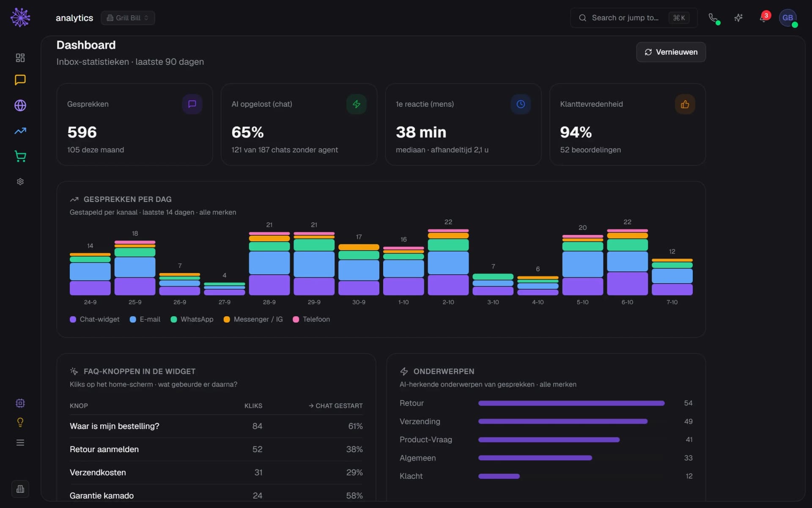The height and width of the screenshot is (508, 812).
Task: Click the thumbs-up icon on Klanttevredenheid card
Action: (x=685, y=104)
